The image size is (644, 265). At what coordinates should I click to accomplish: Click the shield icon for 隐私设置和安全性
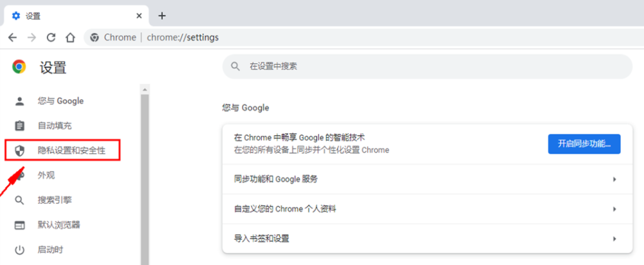(x=20, y=151)
